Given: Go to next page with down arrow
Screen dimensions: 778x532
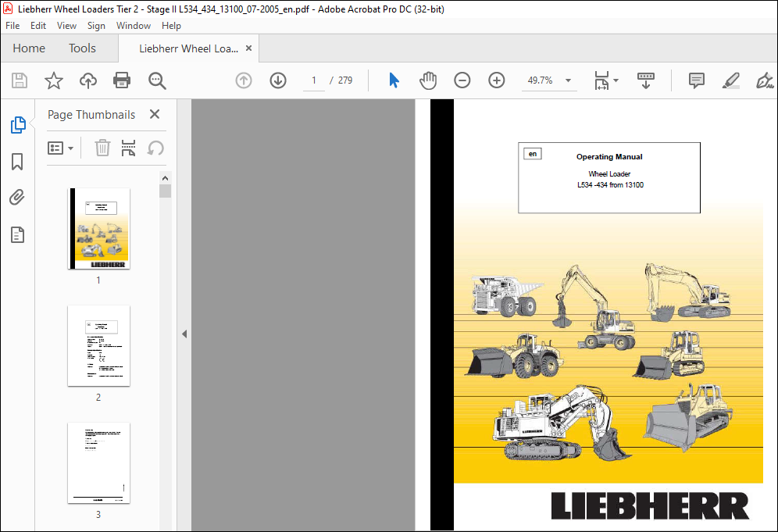Looking at the screenshot, I should coord(278,80).
